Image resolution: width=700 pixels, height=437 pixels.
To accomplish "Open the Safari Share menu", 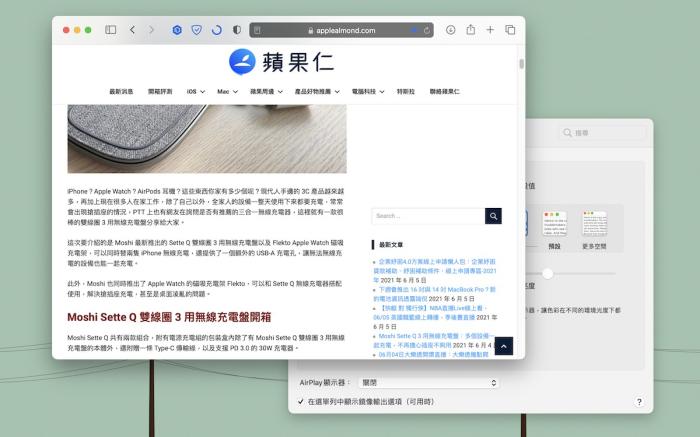I will [471, 30].
